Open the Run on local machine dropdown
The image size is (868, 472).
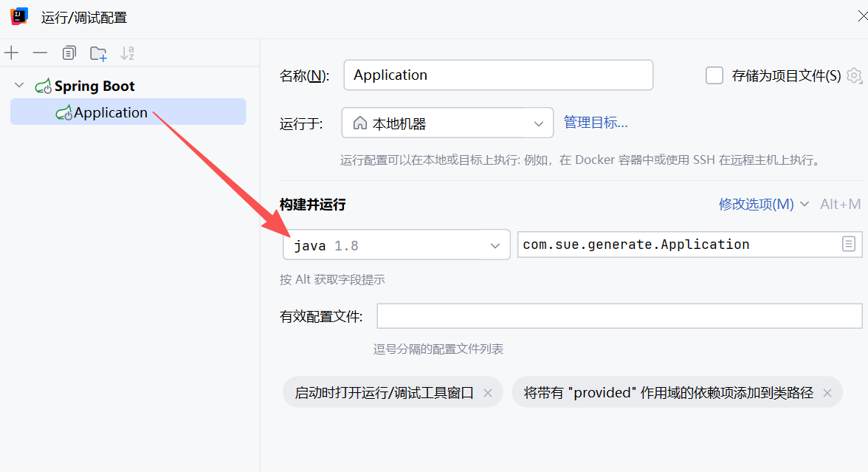tap(447, 123)
